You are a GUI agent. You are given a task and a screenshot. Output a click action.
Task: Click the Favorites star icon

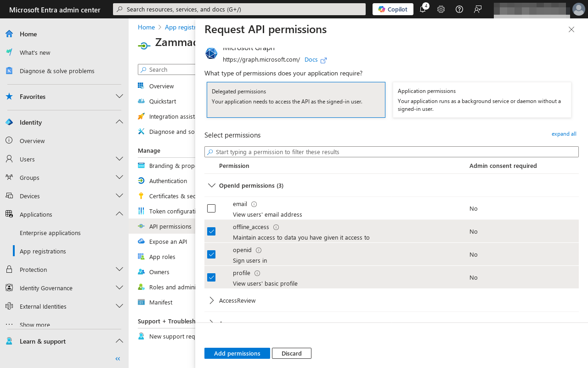click(9, 97)
